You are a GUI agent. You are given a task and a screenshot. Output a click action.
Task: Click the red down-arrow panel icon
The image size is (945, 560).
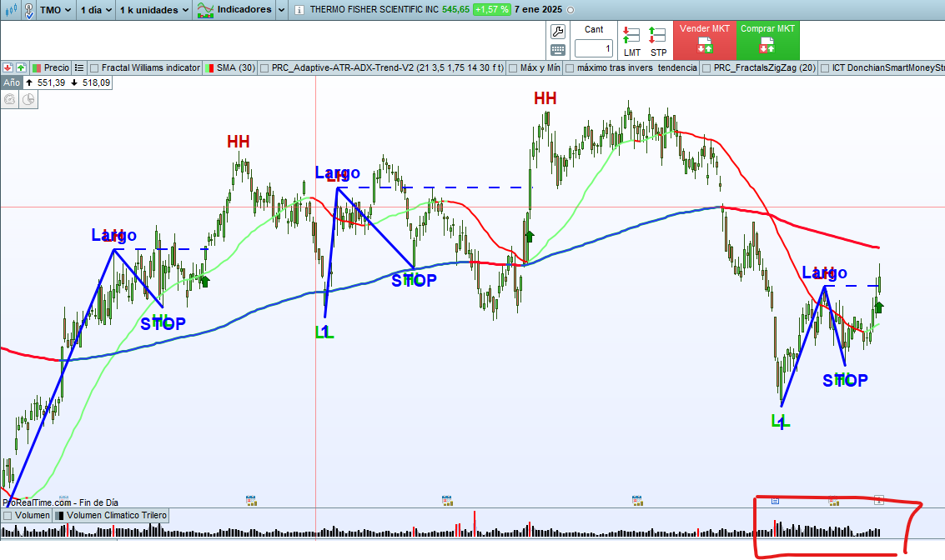pyautogui.click(x=8, y=68)
